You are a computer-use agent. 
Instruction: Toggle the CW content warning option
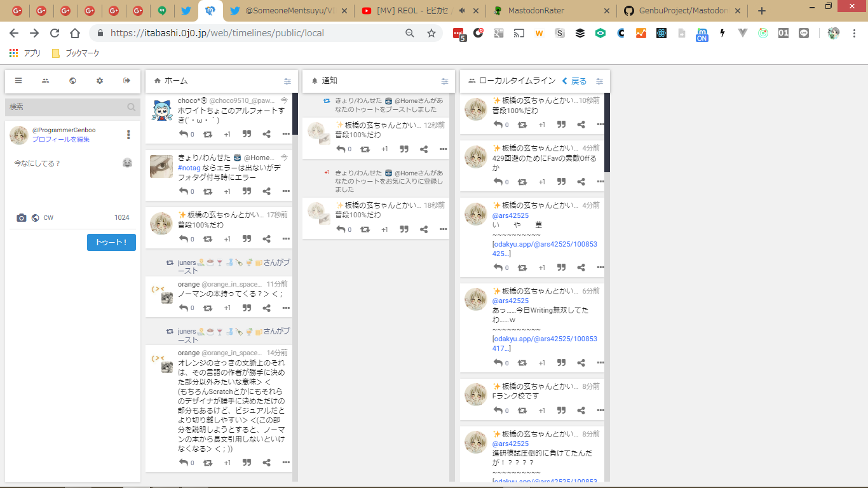pos(48,218)
